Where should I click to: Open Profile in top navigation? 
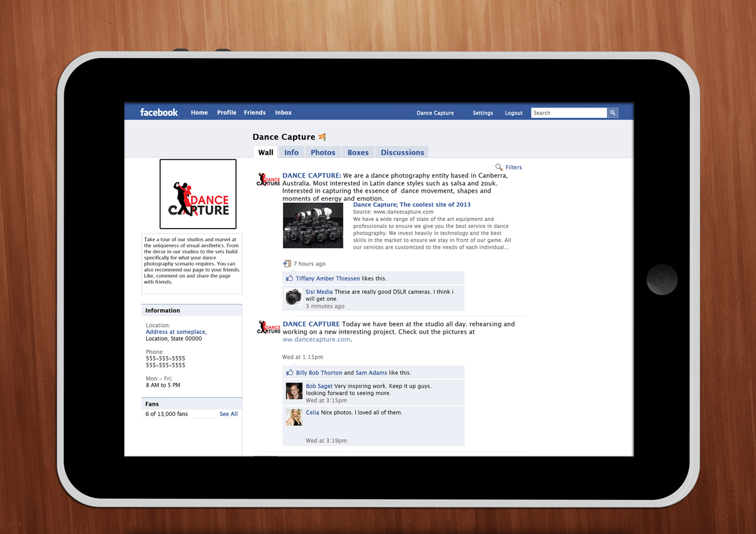point(227,113)
